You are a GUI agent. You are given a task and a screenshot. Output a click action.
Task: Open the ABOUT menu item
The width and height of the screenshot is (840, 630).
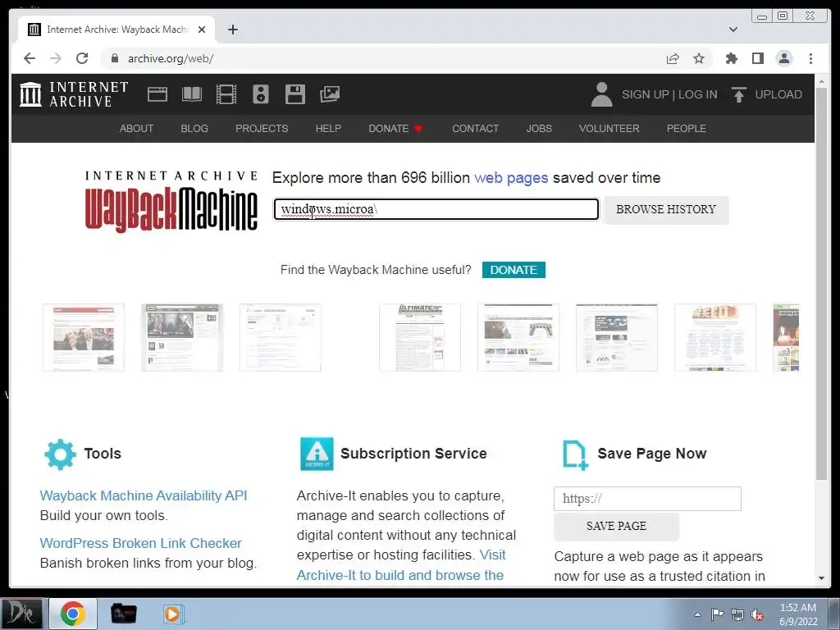pyautogui.click(x=137, y=129)
